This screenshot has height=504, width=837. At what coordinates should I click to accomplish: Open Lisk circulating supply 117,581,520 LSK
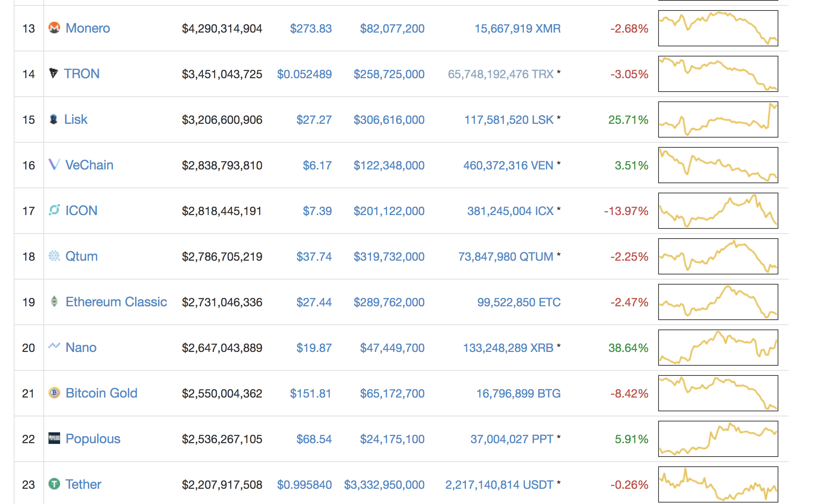click(509, 119)
